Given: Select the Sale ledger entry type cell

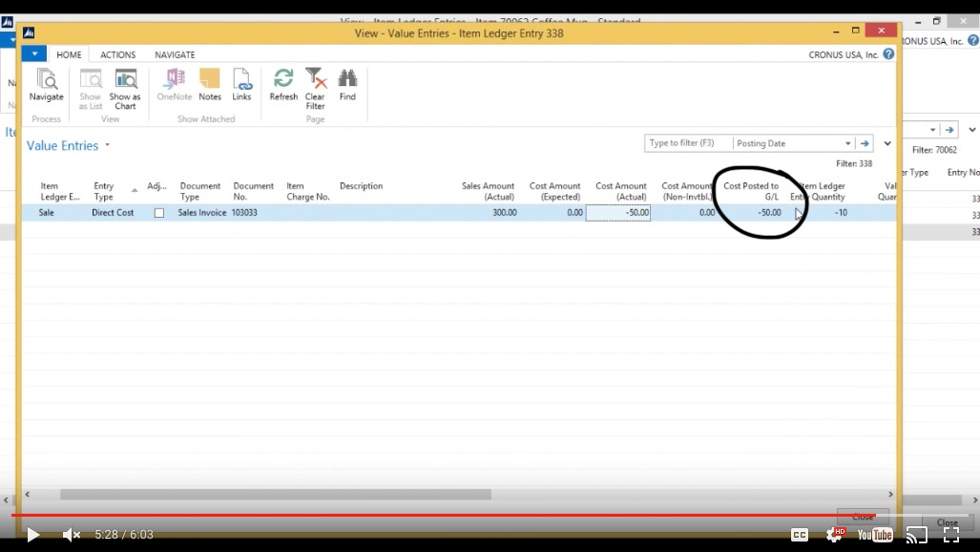Looking at the screenshot, I should point(46,213).
